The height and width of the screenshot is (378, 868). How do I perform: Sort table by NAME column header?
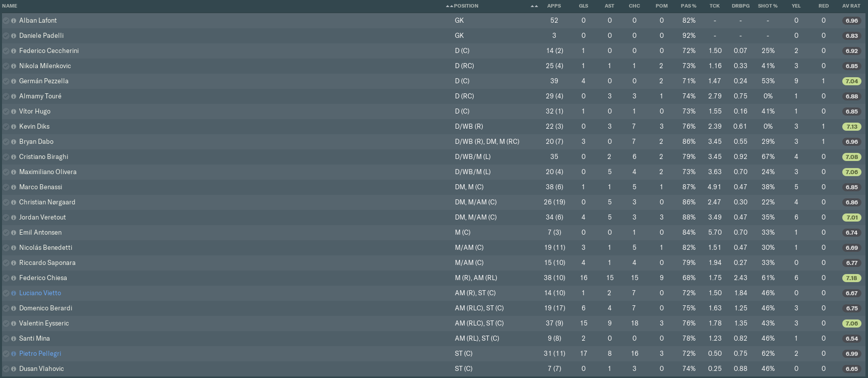[x=10, y=6]
